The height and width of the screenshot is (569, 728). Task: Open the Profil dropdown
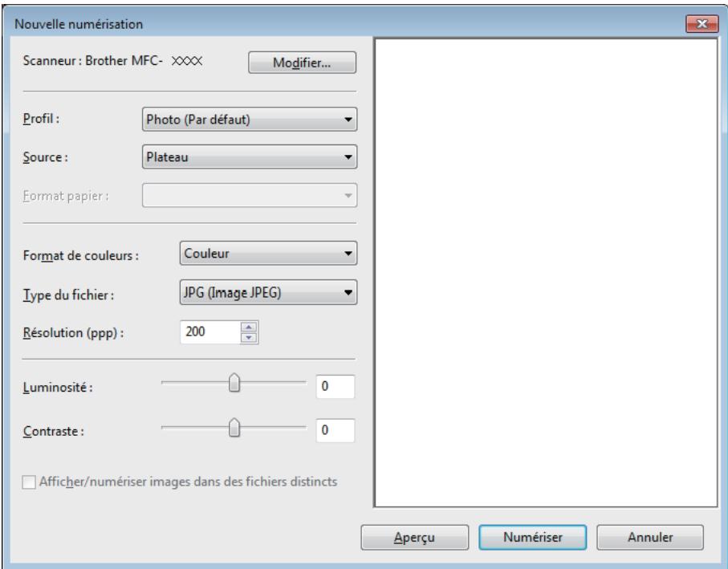pyautogui.click(x=250, y=120)
